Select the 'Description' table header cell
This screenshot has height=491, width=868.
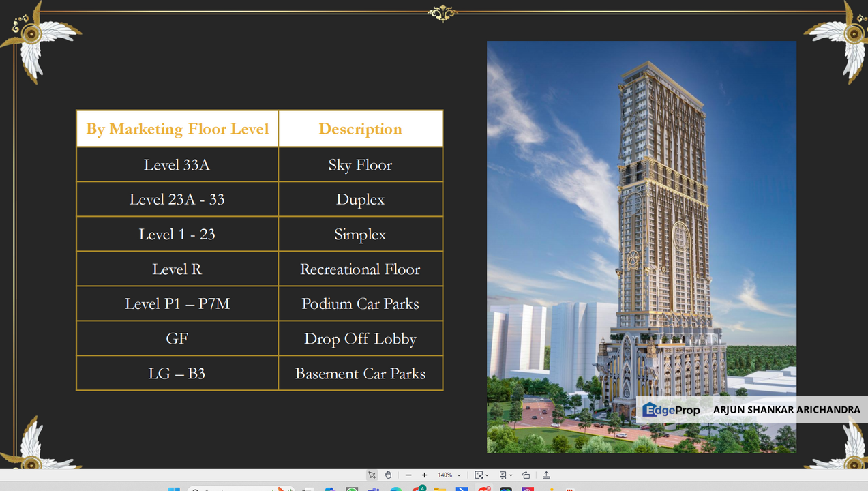tap(360, 129)
